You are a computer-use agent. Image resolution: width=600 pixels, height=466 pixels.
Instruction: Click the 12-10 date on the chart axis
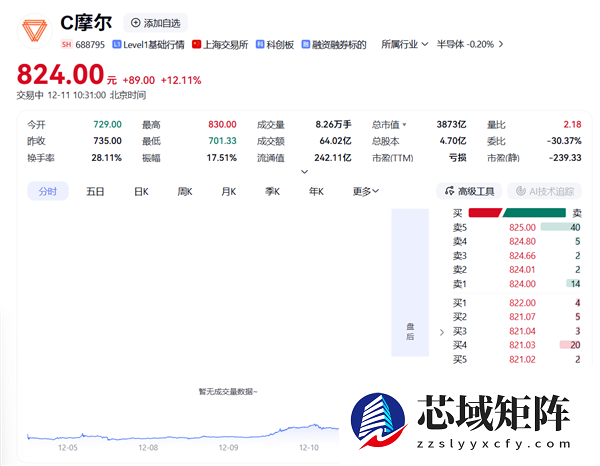tap(309, 447)
